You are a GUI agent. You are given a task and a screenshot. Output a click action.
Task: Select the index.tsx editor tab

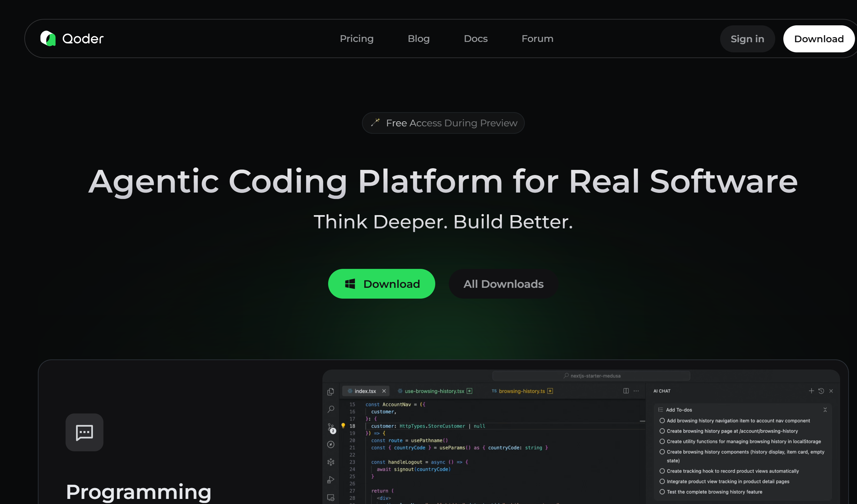click(365, 391)
